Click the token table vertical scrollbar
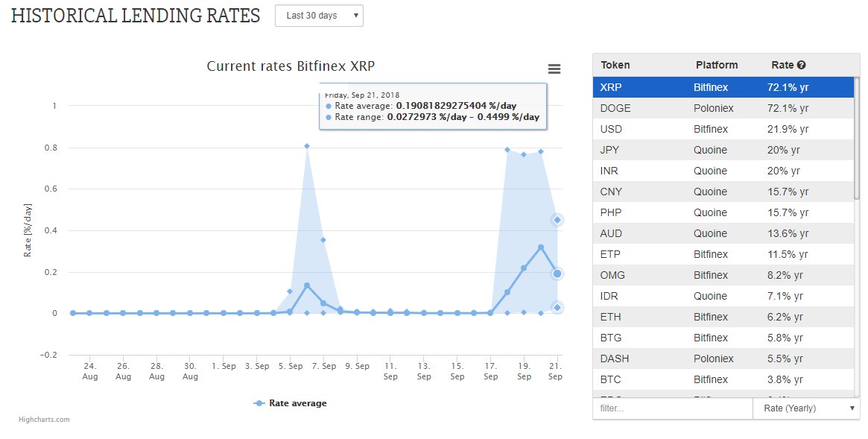 coord(857,139)
